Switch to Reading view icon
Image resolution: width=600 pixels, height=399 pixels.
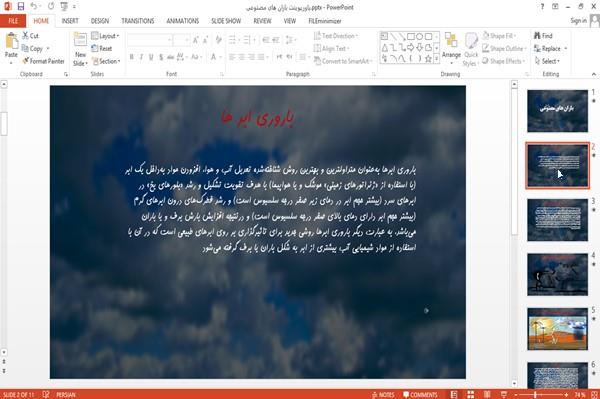click(x=487, y=395)
